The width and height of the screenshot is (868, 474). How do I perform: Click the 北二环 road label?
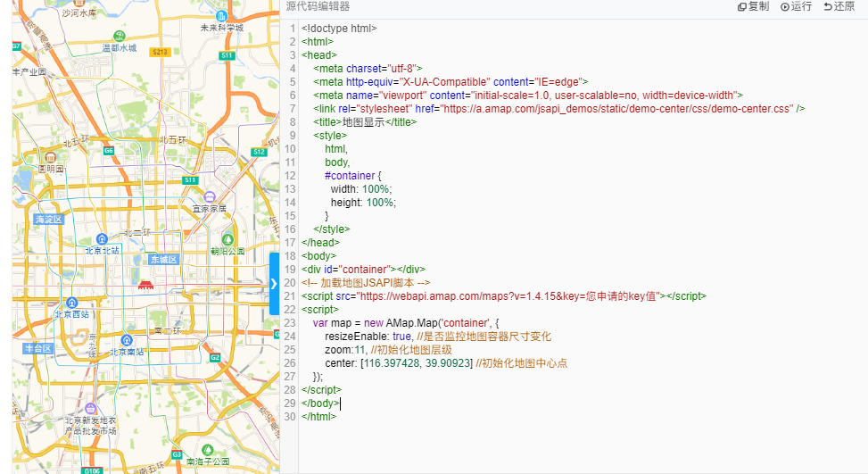137,233
